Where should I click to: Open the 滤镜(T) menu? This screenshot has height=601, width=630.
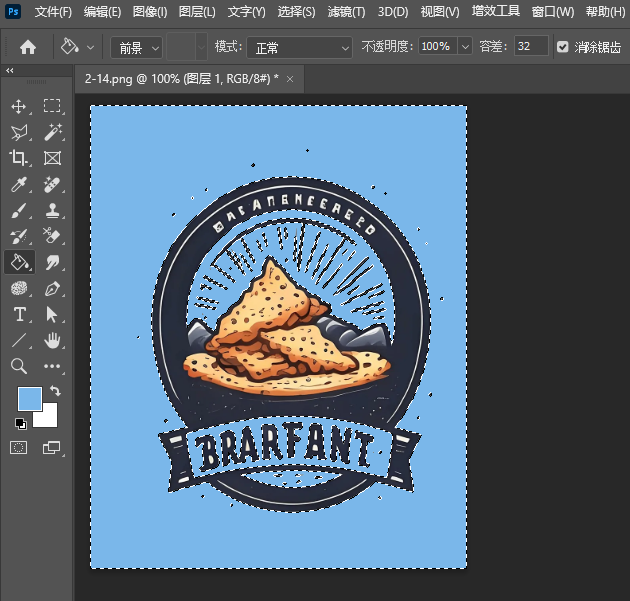346,12
